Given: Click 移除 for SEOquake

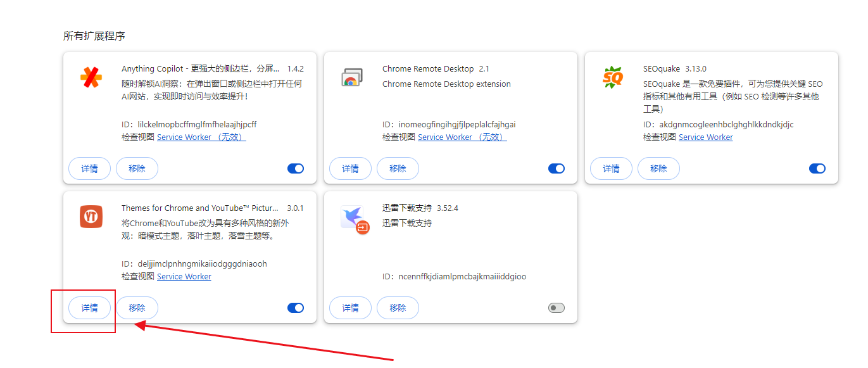Looking at the screenshot, I should pyautogui.click(x=658, y=168).
